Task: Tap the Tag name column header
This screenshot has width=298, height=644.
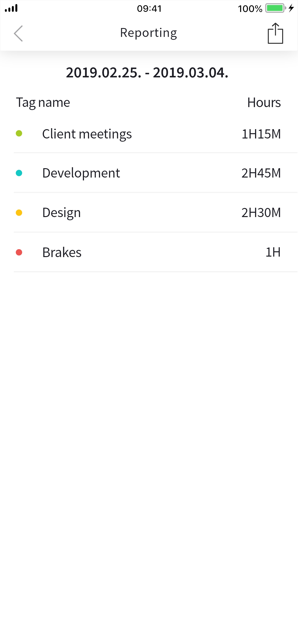Action: (43, 103)
